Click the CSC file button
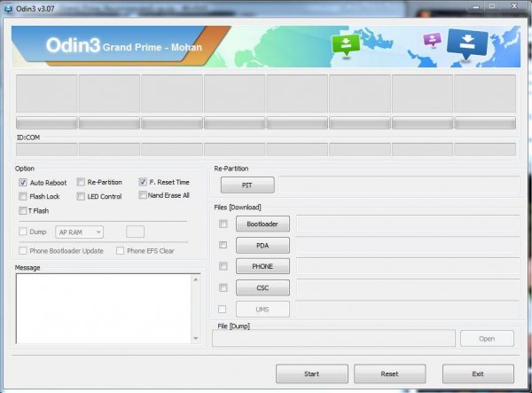Screen dimensions: 532x393 [x=262, y=287]
